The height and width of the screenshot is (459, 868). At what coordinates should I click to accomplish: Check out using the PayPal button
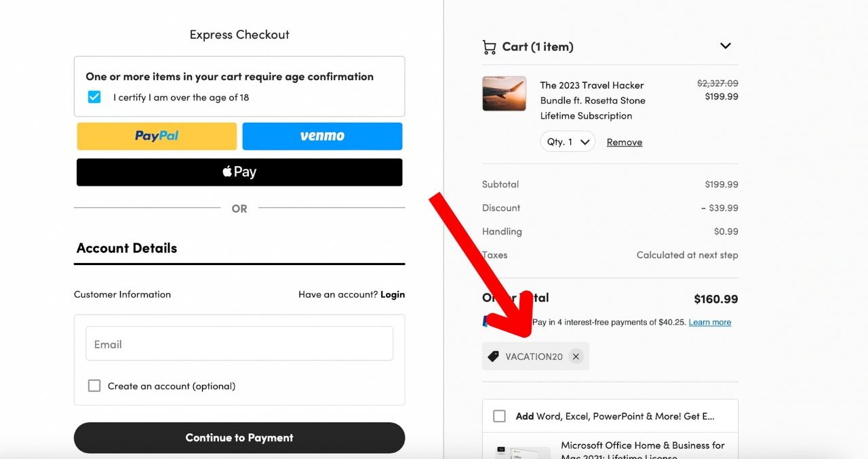[157, 136]
